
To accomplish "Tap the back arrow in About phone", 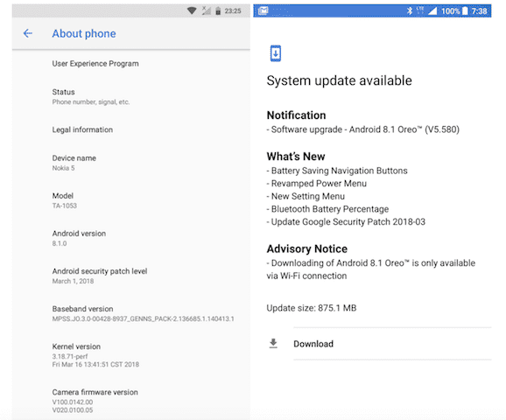I will tap(28, 33).
